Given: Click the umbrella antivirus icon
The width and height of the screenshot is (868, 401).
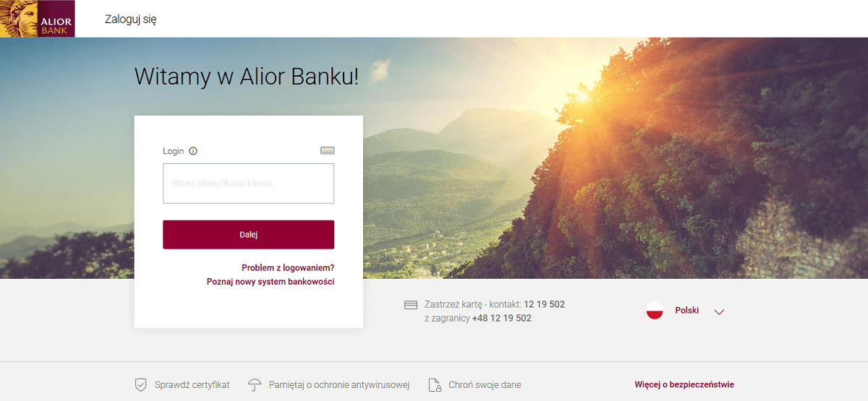Looking at the screenshot, I should tap(255, 384).
